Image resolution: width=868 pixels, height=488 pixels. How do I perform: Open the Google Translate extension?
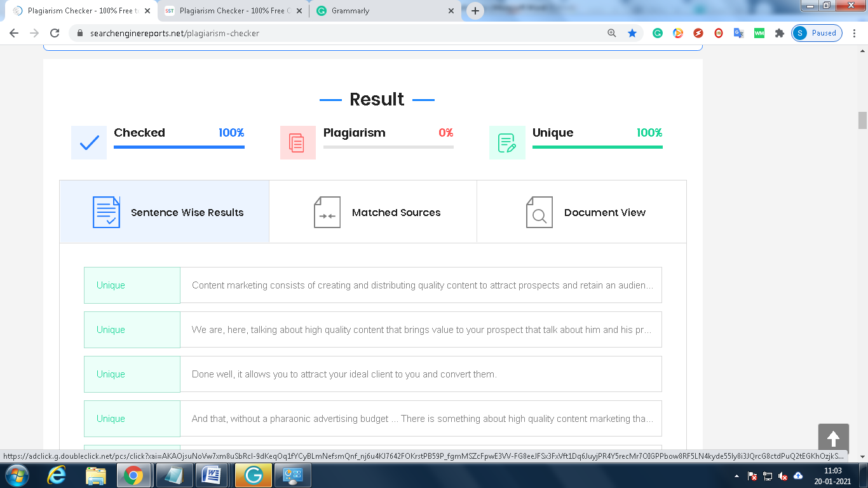[738, 33]
